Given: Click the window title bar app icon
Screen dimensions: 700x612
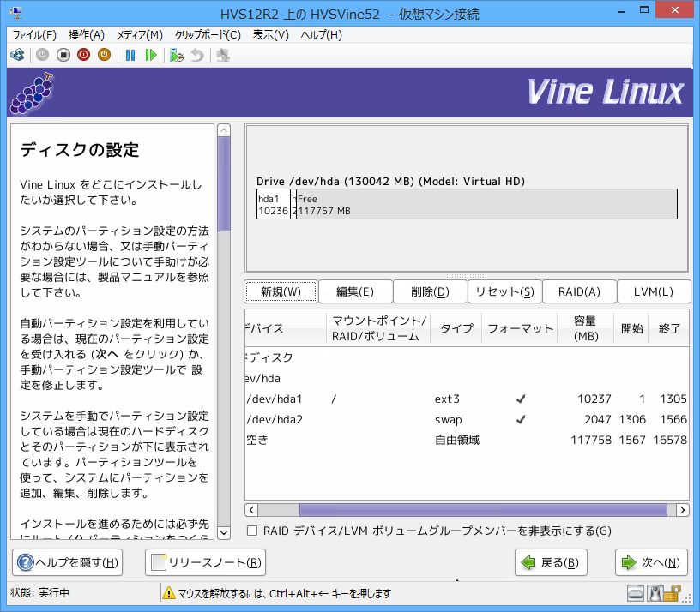Looking at the screenshot, I should (x=15, y=13).
